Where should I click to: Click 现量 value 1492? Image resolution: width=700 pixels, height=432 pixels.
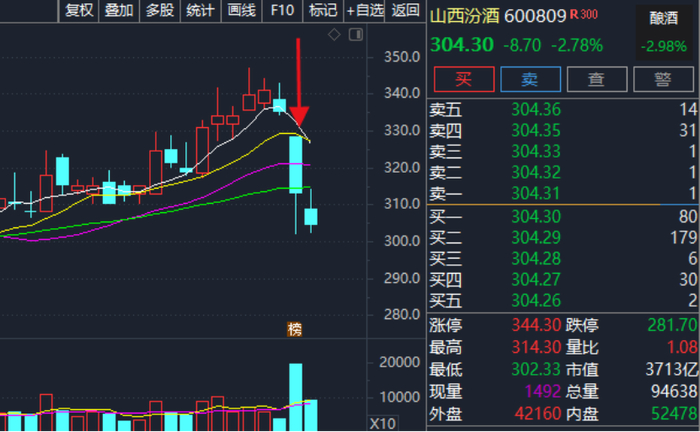542,391
